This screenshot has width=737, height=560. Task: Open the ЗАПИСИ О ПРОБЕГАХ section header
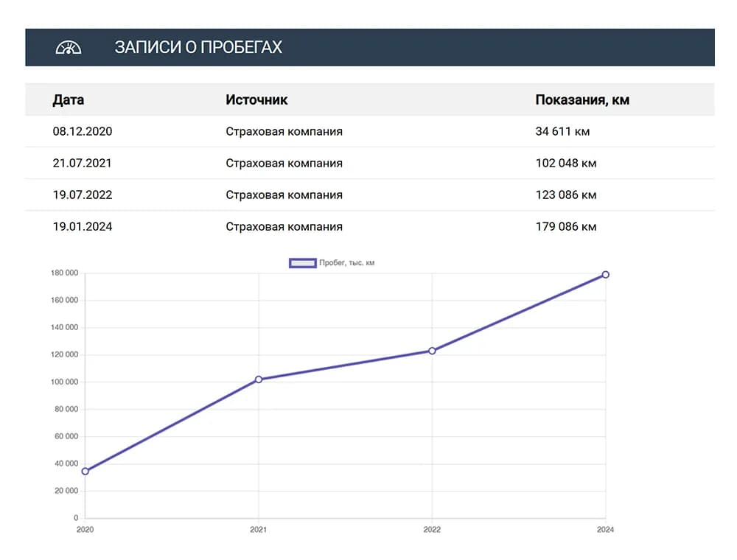[x=198, y=46]
